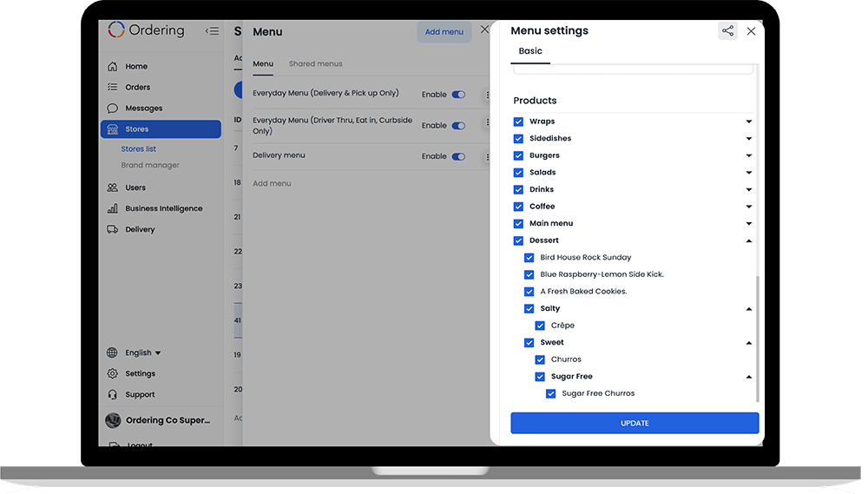
Task: Uncheck the Burgers checkbox
Action: 518,155
